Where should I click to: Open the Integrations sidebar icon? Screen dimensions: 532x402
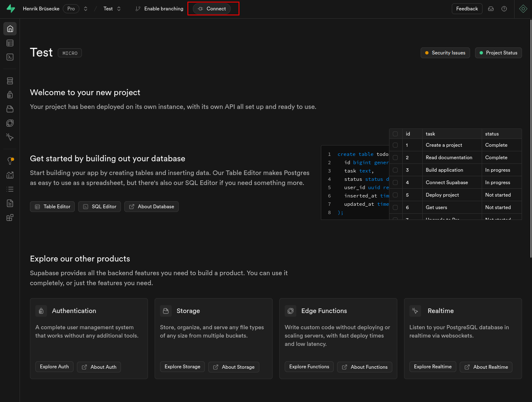[x=10, y=217]
